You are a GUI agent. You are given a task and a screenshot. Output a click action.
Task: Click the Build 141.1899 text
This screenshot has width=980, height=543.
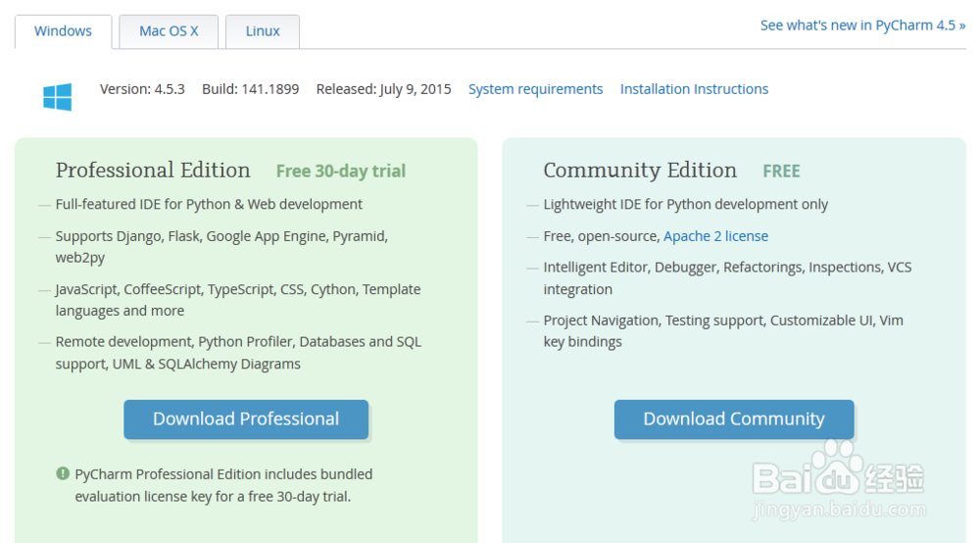click(x=250, y=89)
